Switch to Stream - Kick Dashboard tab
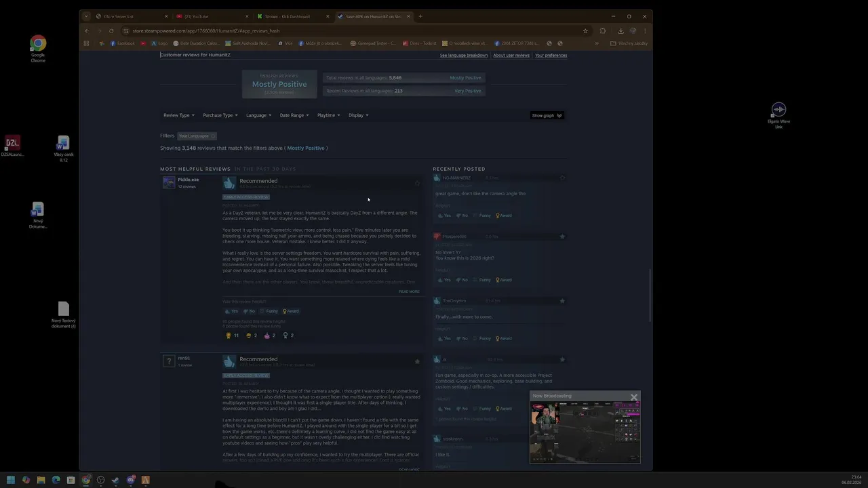The height and width of the screenshot is (488, 868). pyautogui.click(x=293, y=16)
